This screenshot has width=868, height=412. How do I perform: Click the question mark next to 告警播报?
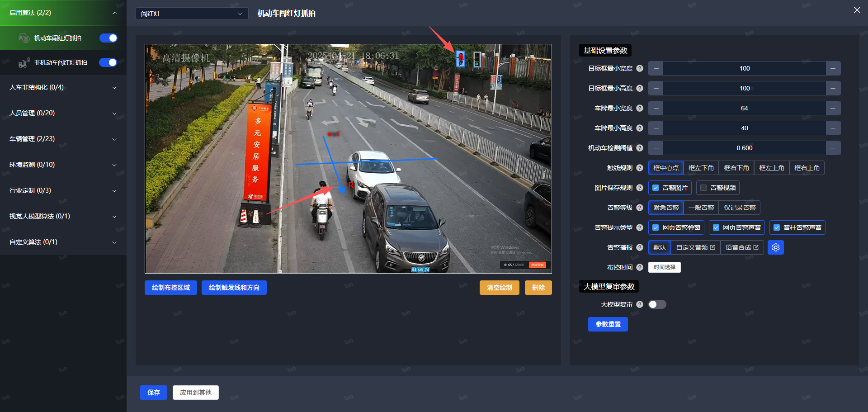point(640,247)
